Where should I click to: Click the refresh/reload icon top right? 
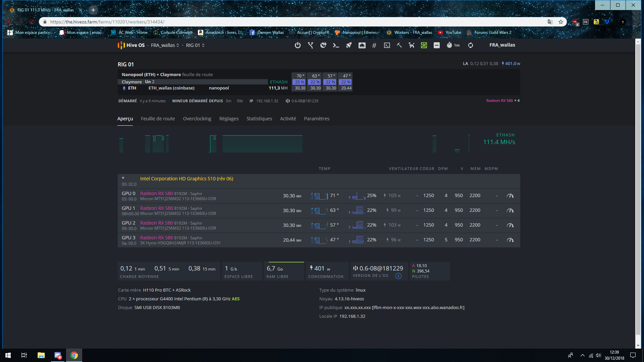coord(470,45)
